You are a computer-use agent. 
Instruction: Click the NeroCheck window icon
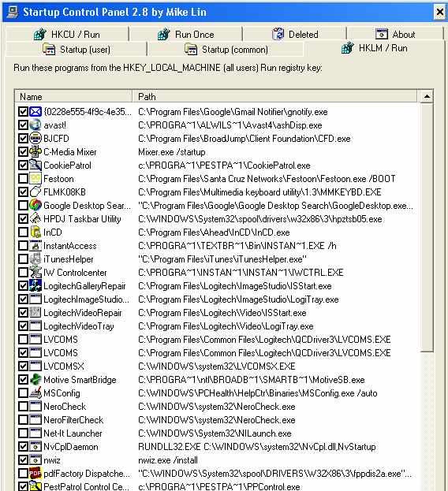[35, 407]
